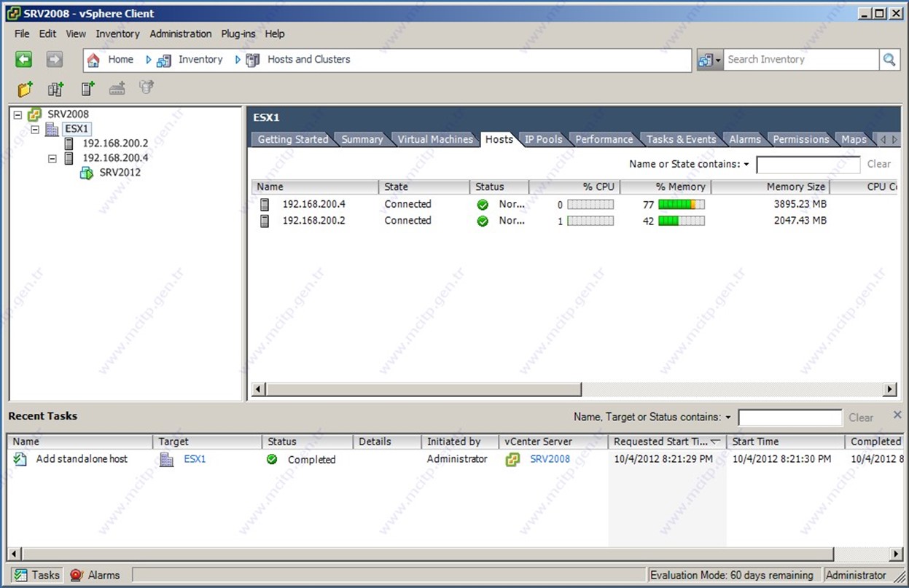Collapse the SRV2008 tree node
Viewport: 909px width, 588px height.
click(17, 114)
